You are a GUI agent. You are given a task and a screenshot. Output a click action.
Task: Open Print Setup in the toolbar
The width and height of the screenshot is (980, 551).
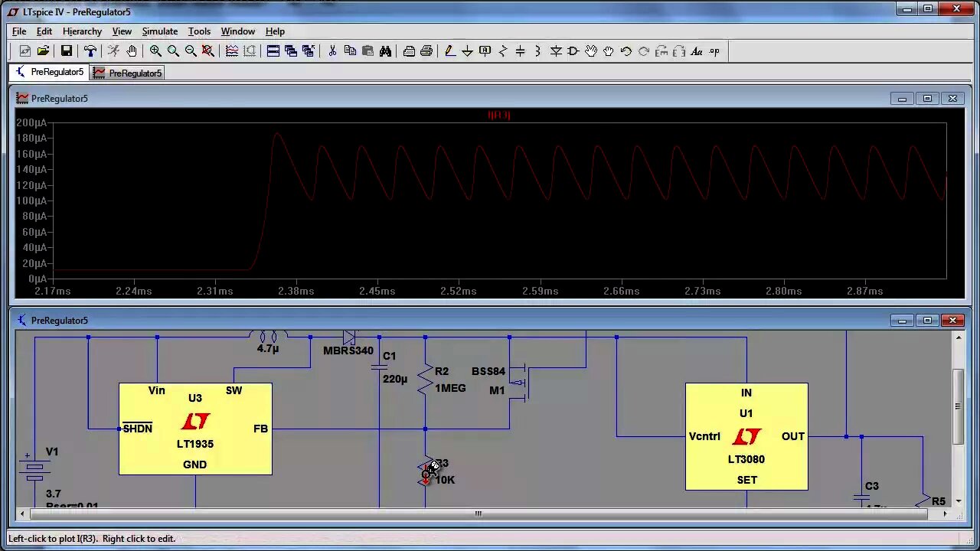(x=409, y=51)
